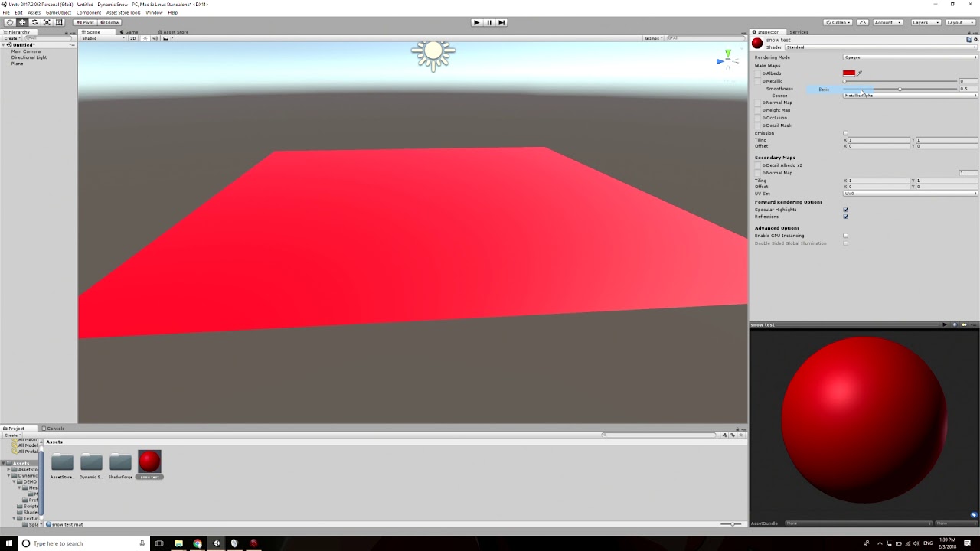This screenshot has width=980, height=551.
Task: Select the snow test material in Assets
Action: click(x=149, y=463)
